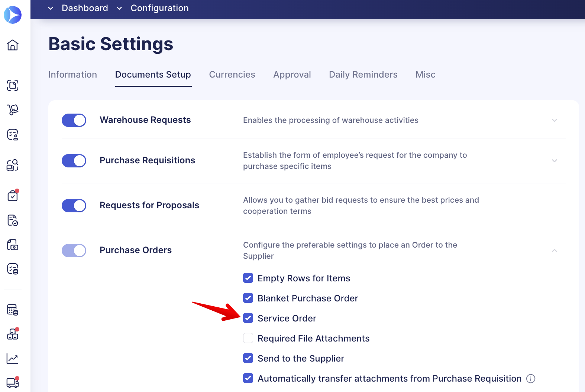The image size is (585, 392).
Task: Open the bag icon with red notification dot
Action: coord(13,196)
